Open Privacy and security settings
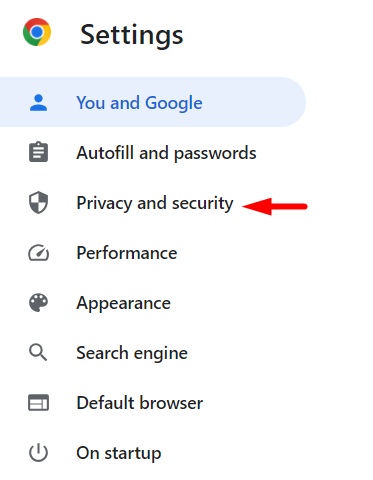The image size is (373, 480). point(155,203)
